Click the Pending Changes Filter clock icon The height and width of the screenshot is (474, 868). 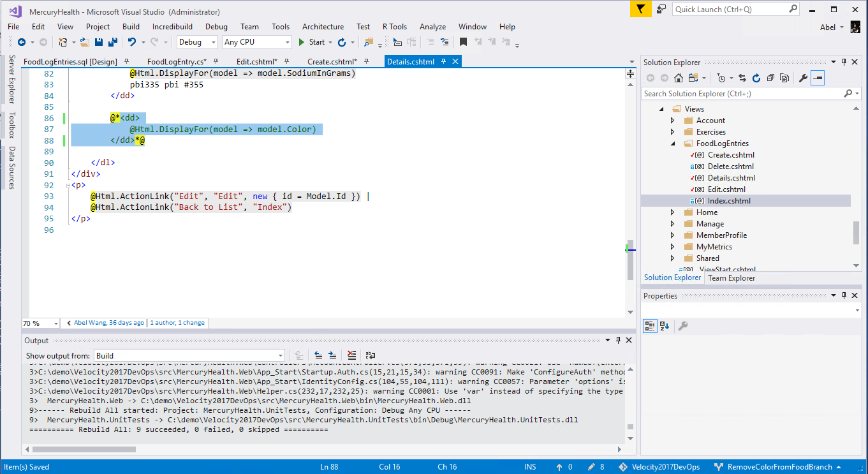(x=721, y=78)
